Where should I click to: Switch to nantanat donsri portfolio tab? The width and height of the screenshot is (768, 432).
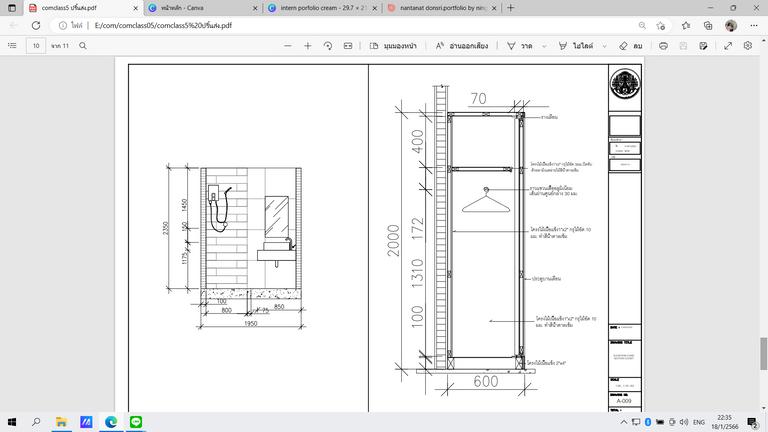442,8
